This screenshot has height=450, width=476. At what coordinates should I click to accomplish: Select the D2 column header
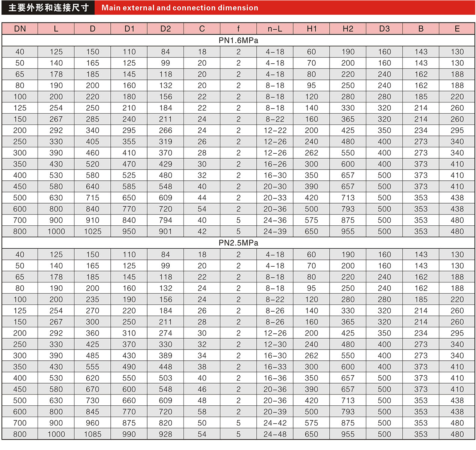pyautogui.click(x=166, y=29)
